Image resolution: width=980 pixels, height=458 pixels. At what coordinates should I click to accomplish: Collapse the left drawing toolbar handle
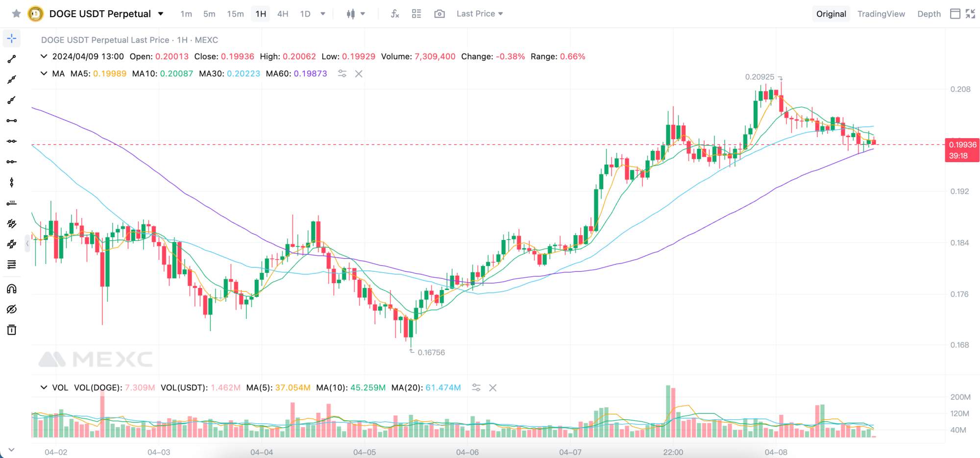coord(27,243)
